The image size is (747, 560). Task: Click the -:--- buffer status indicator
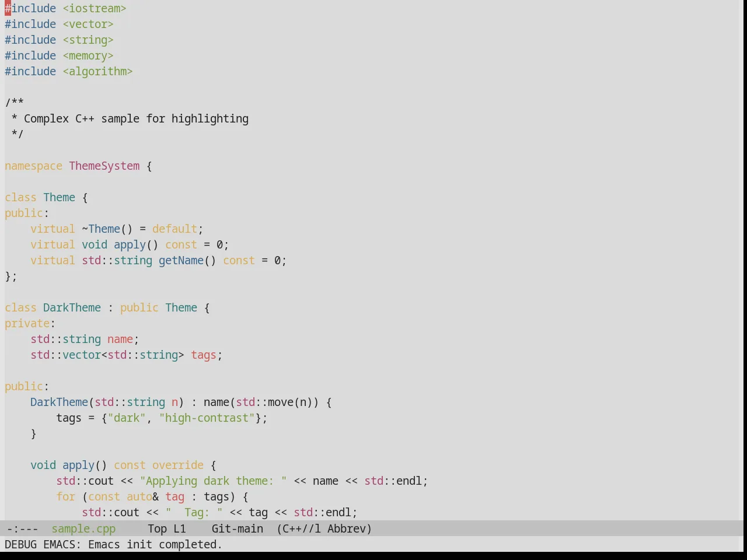click(22, 528)
